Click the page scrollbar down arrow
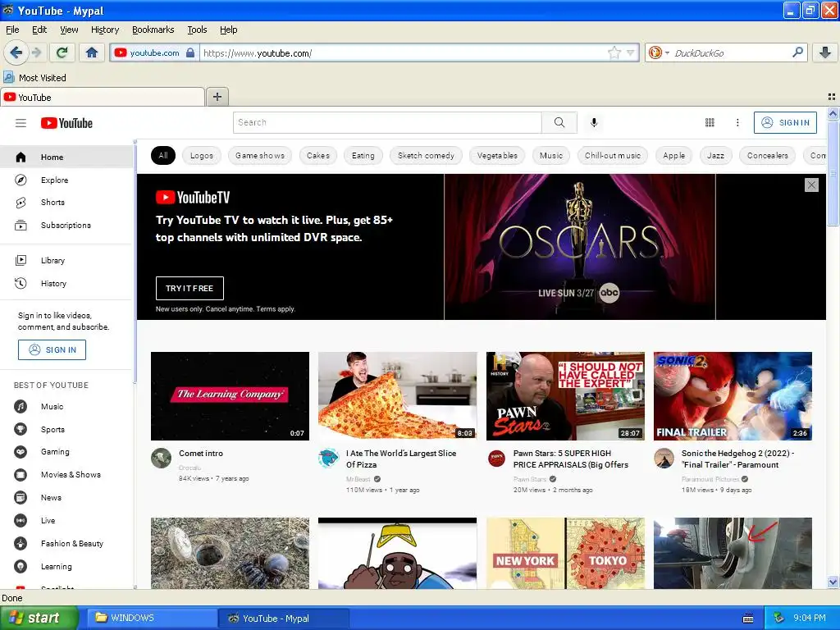The width and height of the screenshot is (840, 630). [833, 582]
